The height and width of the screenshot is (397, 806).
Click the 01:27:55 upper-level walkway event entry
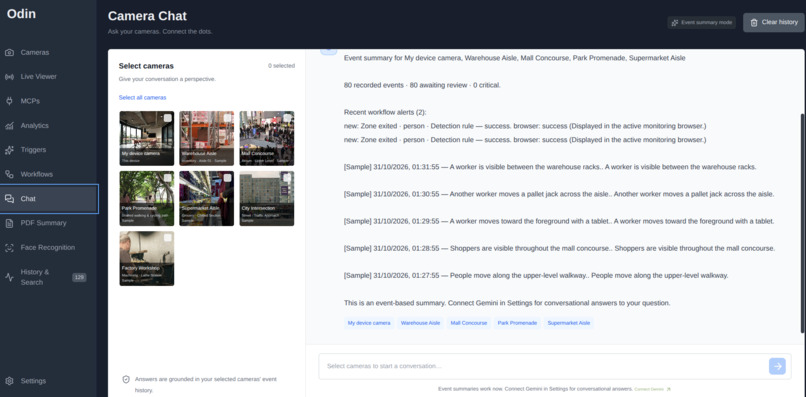(x=536, y=275)
